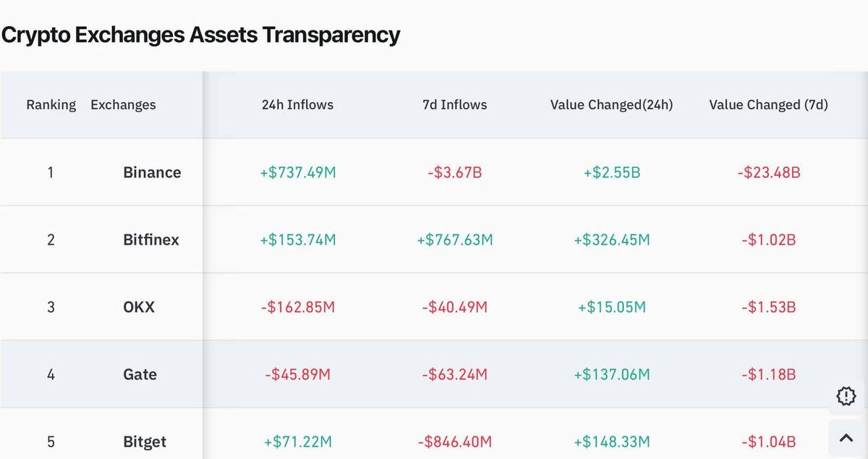868x459 pixels.
Task: Click the scroll-to-top chevron button
Action: coord(846,437)
